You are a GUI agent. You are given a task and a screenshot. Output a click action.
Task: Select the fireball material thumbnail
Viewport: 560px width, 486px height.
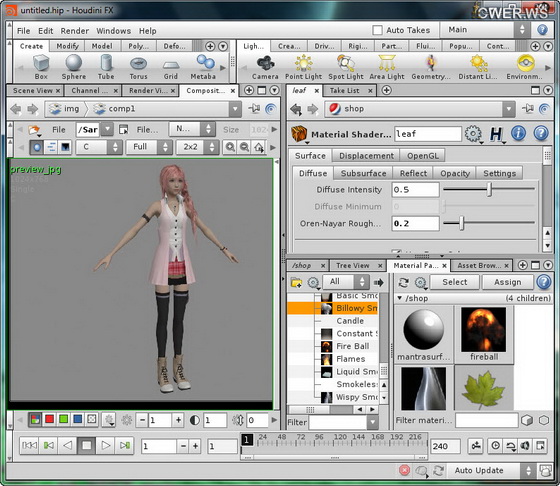point(484,334)
